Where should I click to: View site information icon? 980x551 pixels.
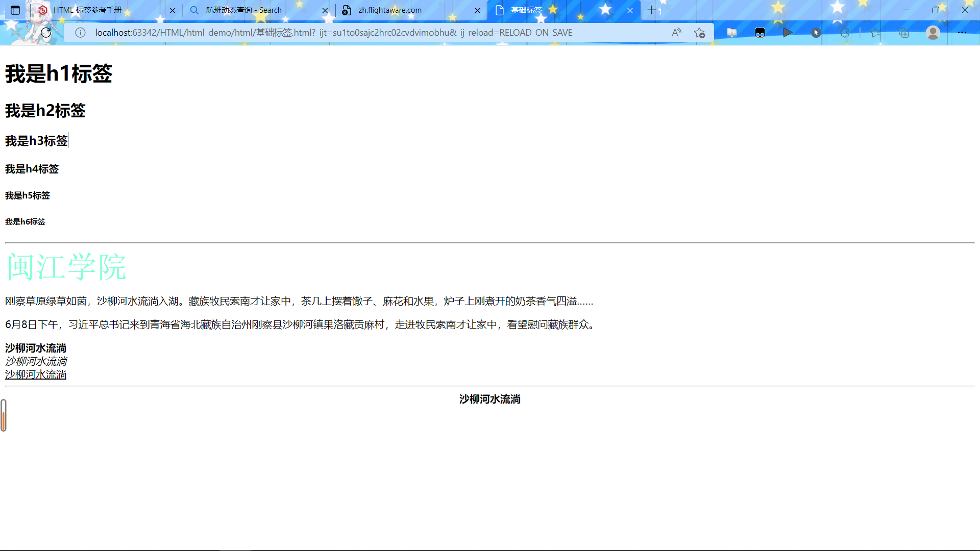point(80,33)
